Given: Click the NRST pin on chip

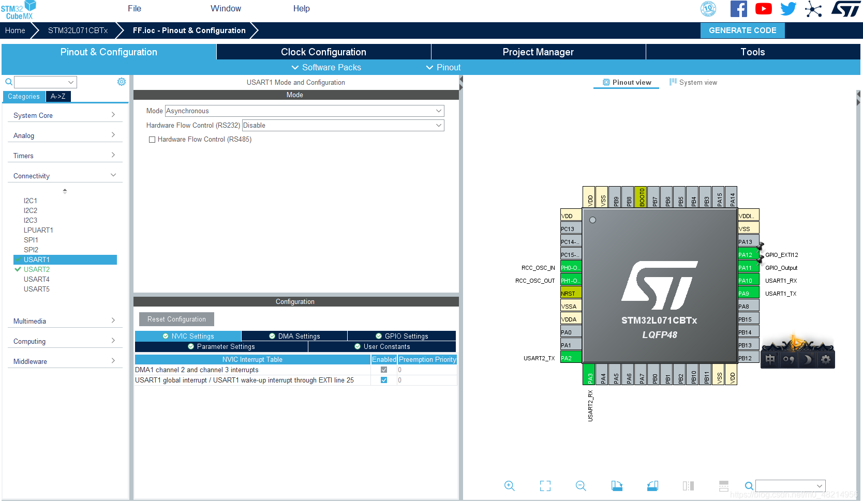Looking at the screenshot, I should click(x=571, y=293).
